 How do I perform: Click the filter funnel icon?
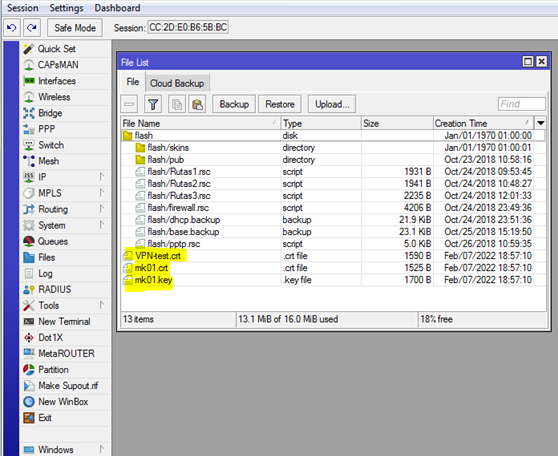click(x=153, y=104)
